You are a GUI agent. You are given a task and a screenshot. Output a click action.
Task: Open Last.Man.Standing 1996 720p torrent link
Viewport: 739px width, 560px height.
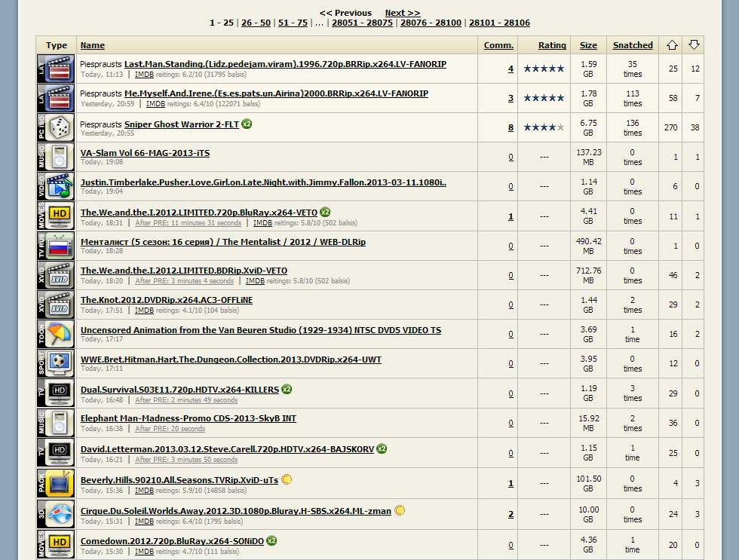coord(285,64)
